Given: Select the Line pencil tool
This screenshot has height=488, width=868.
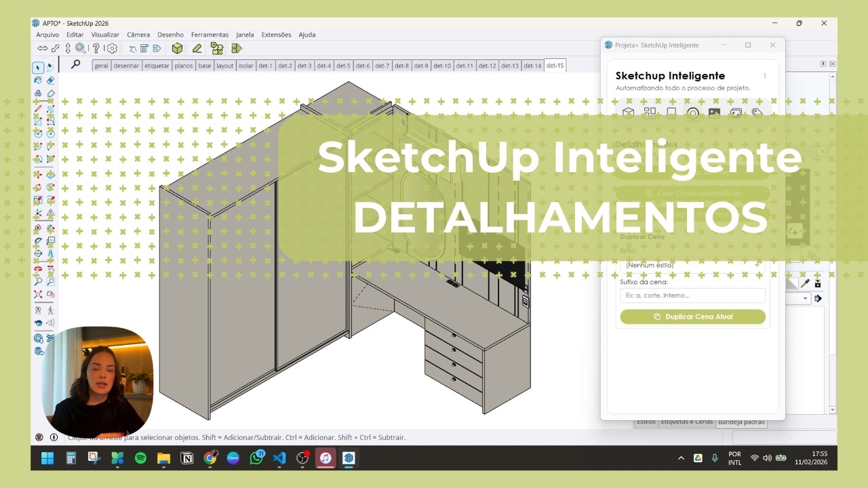Looking at the screenshot, I should point(38,108).
